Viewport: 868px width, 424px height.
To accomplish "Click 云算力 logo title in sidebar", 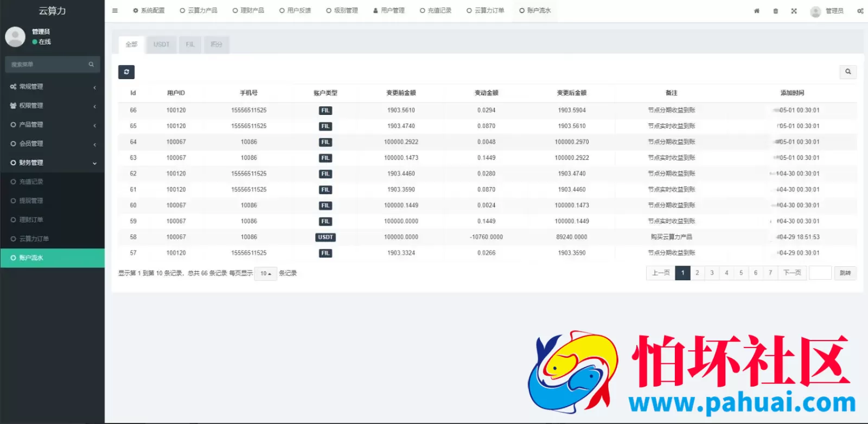I will click(x=52, y=11).
